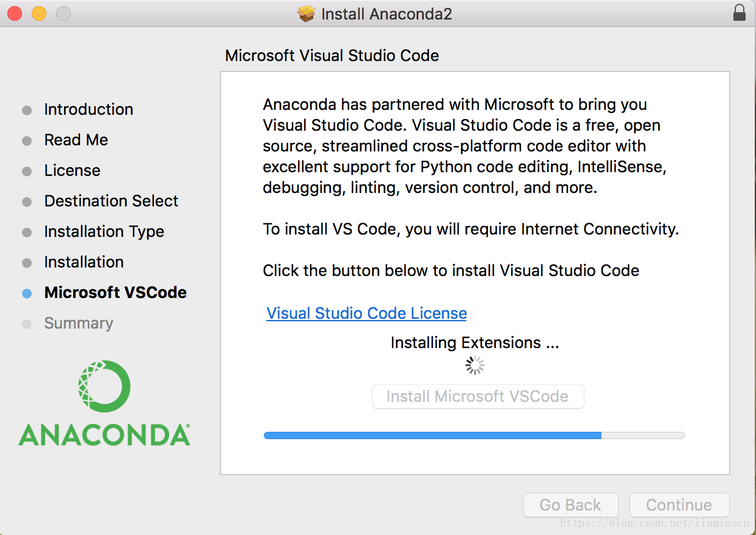The width and height of the screenshot is (756, 535).
Task: Click the installation progress bar
Action: 474,435
